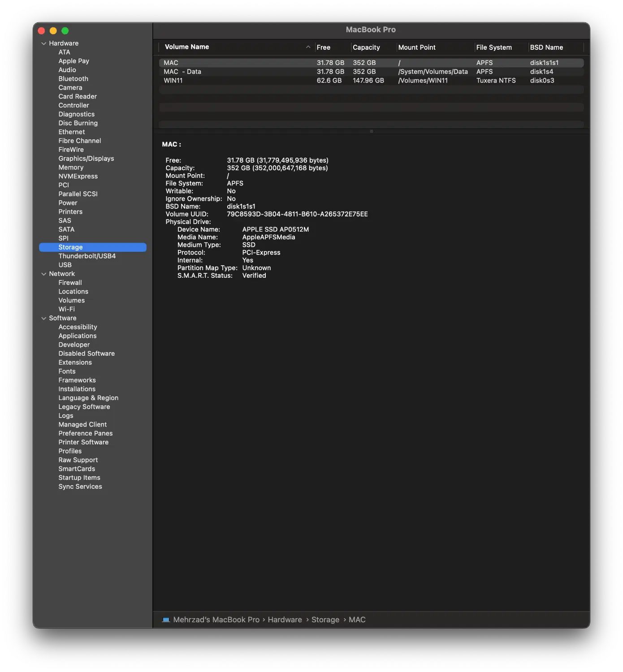The height and width of the screenshot is (672, 623).
Task: Open Thunderbolt/USB4 section
Action: click(x=87, y=256)
